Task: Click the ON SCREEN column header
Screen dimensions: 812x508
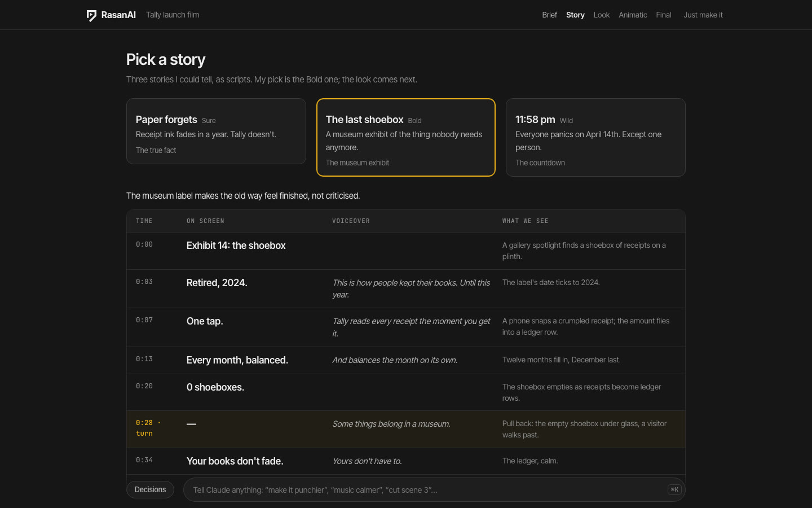Action: pyautogui.click(x=205, y=221)
